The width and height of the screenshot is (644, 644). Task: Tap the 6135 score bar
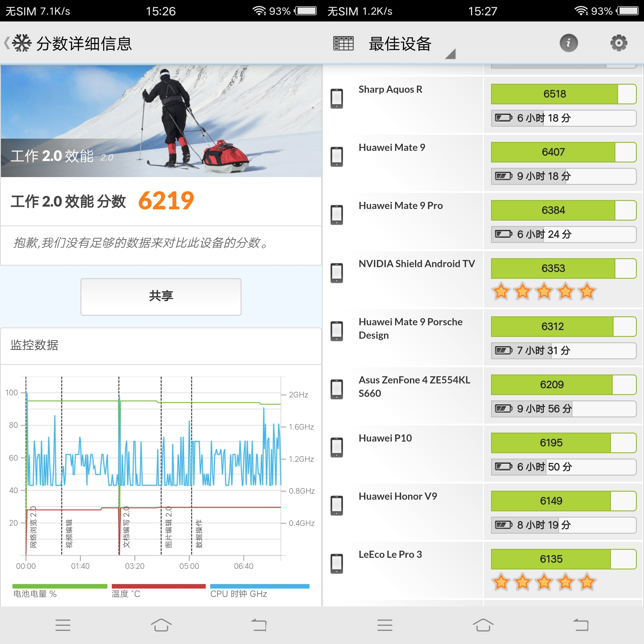[x=563, y=559]
